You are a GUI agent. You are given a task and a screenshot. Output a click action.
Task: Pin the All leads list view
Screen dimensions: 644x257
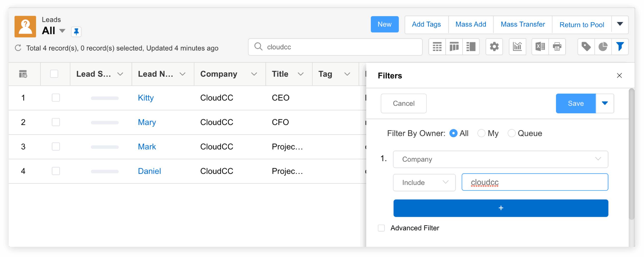[x=76, y=31]
